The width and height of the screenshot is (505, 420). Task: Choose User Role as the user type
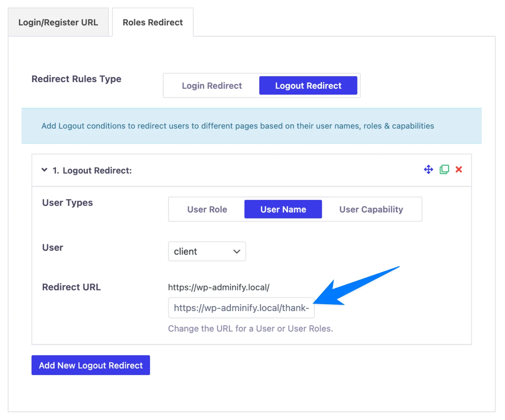pyautogui.click(x=207, y=209)
